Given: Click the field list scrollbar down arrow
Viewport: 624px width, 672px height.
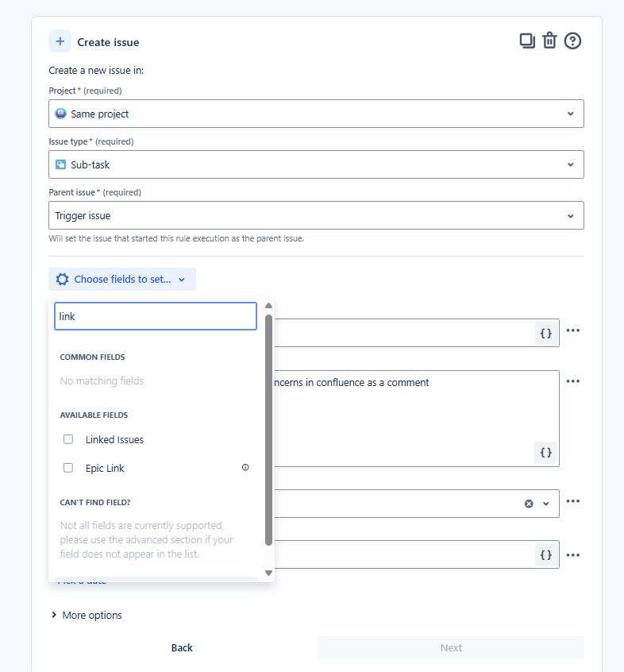Looking at the screenshot, I should point(268,573).
